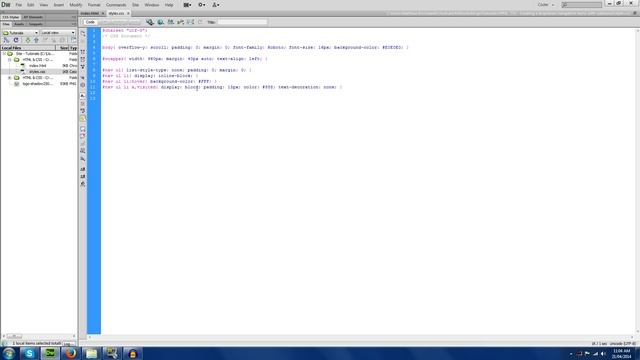Expand Files panel to show local and remote
Image resolution: width=640 pixels, height=360 pixels.
73,40
